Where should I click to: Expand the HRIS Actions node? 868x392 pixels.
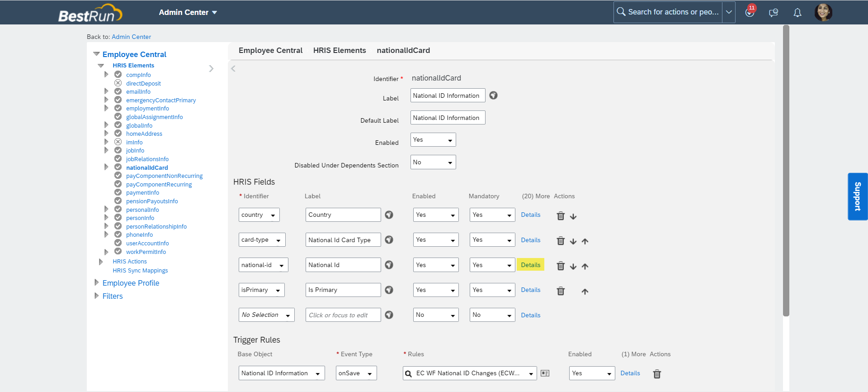click(x=101, y=262)
